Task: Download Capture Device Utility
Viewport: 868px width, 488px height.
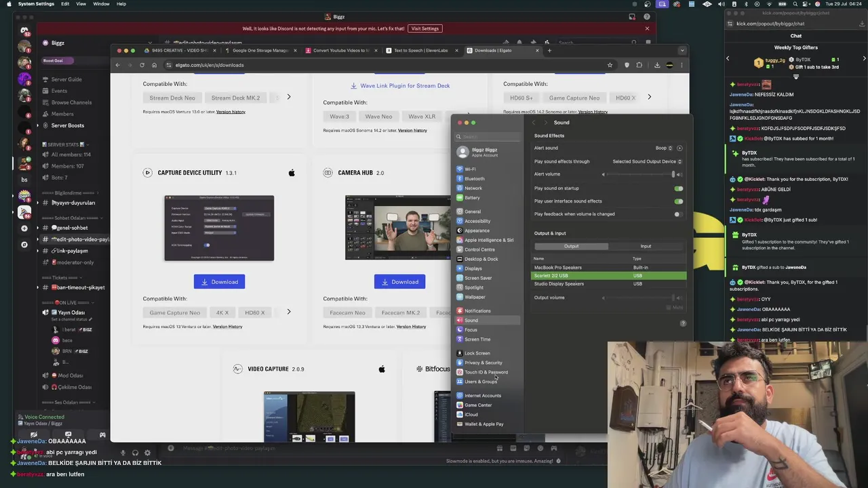Action: [219, 282]
